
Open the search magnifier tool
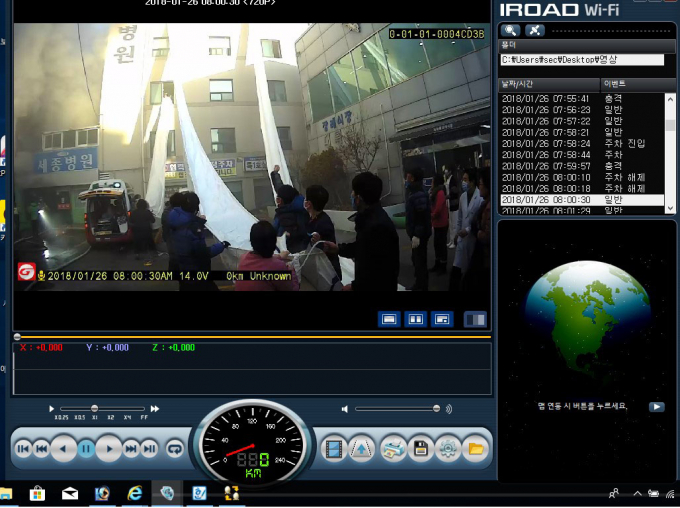[x=510, y=30]
